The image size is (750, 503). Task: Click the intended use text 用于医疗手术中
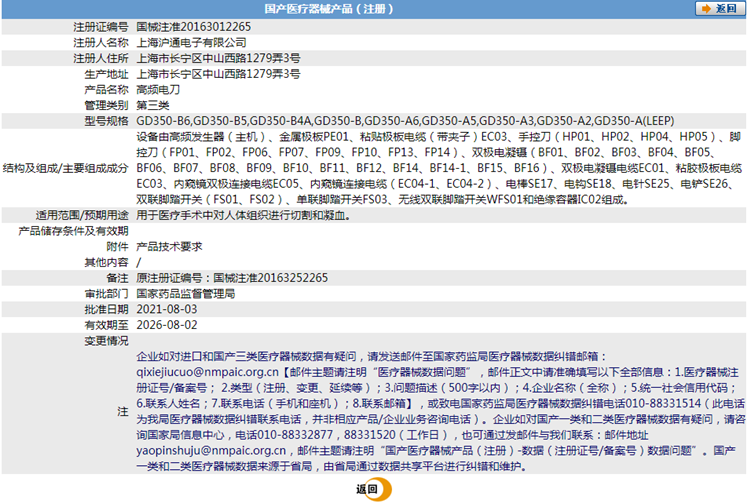(x=243, y=216)
